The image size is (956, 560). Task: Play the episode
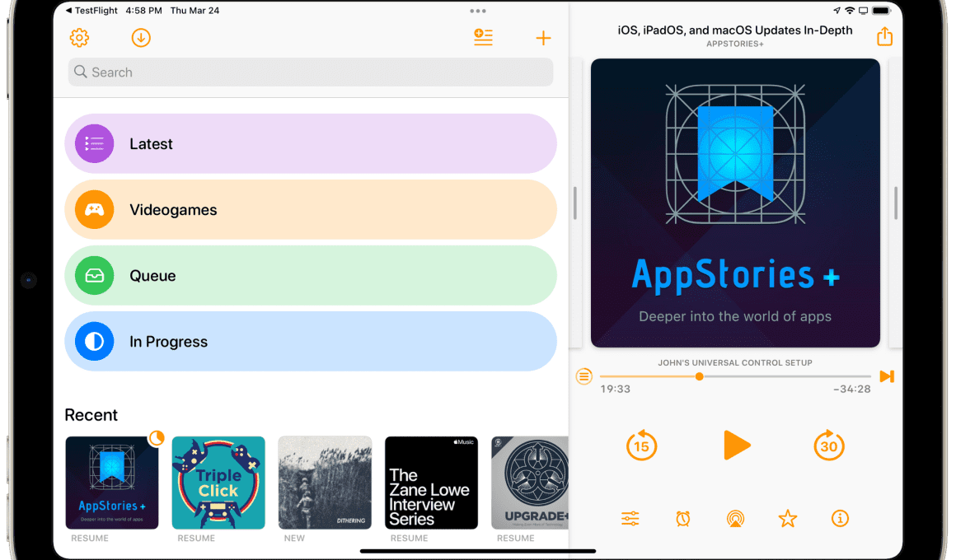(737, 445)
